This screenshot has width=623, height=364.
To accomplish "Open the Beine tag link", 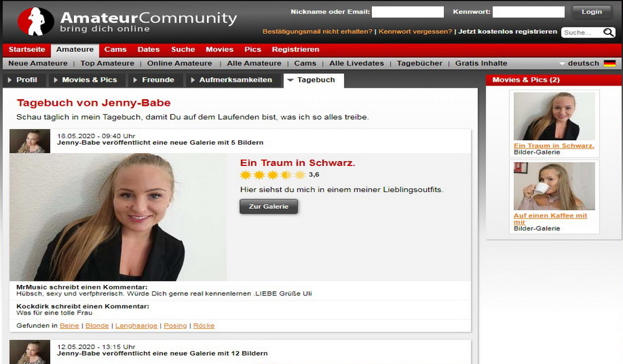I will 69,326.
